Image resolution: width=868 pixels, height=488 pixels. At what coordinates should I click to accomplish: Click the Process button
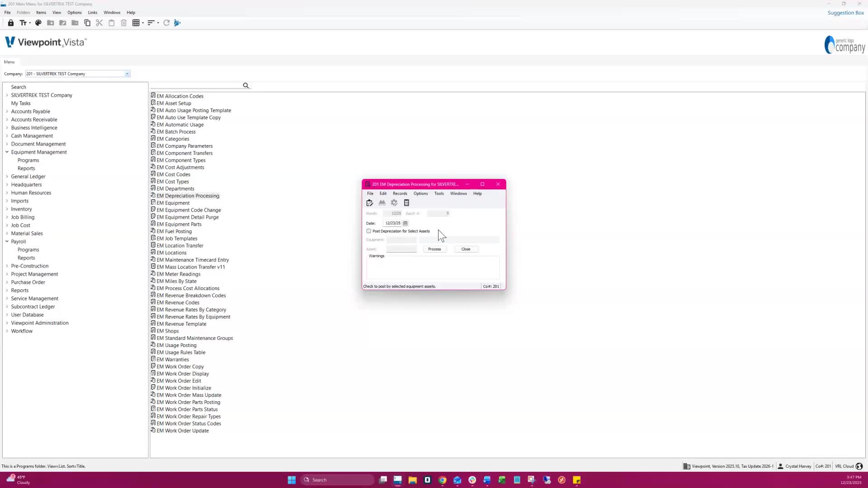click(434, 249)
